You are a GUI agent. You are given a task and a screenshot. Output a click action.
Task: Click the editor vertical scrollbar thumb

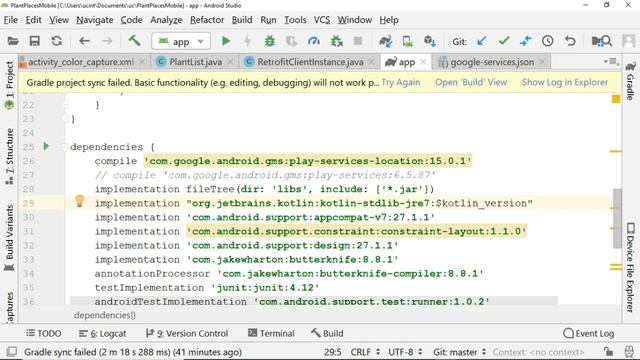coord(617,218)
